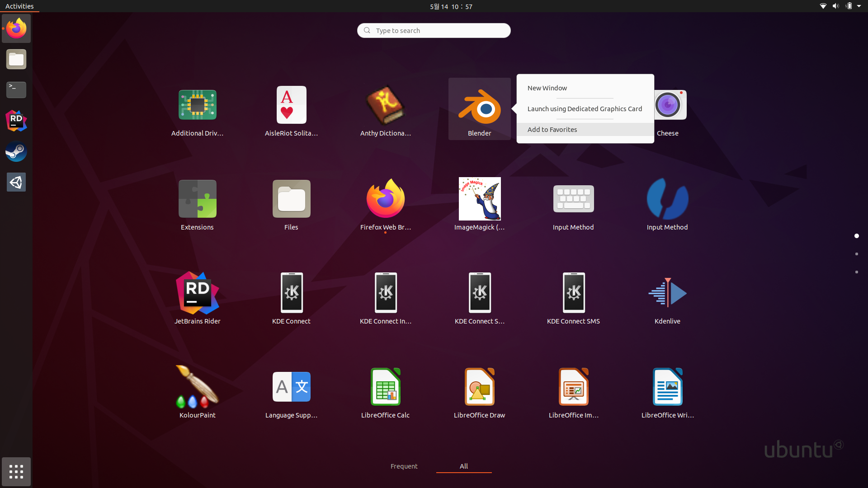
Task: Launch Unity Hub from the dock
Action: tap(16, 183)
